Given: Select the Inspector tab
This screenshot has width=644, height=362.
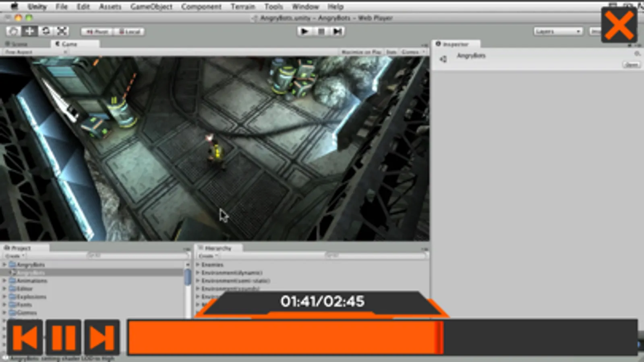Looking at the screenshot, I should tap(456, 44).
